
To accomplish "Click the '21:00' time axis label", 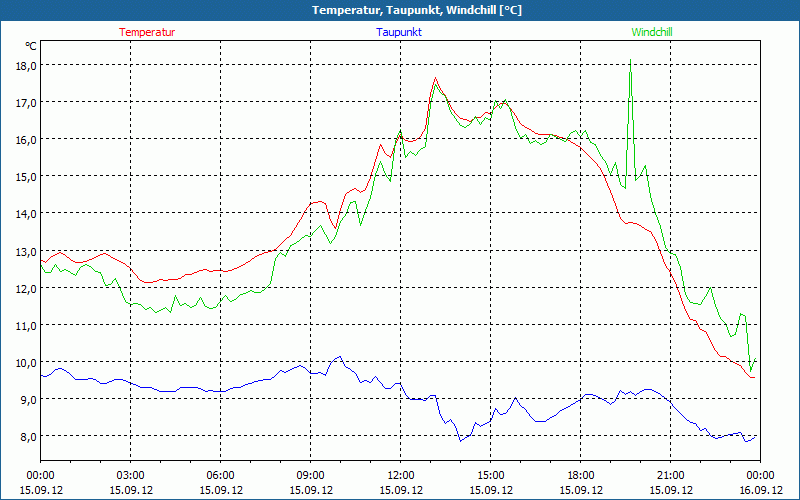I will (670, 476).
